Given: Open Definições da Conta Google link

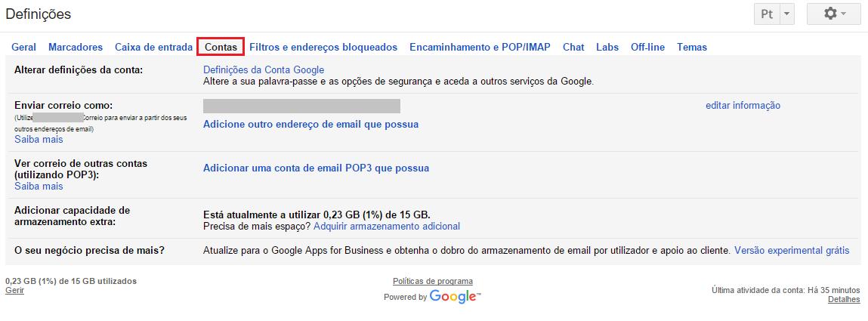Looking at the screenshot, I should click(264, 70).
